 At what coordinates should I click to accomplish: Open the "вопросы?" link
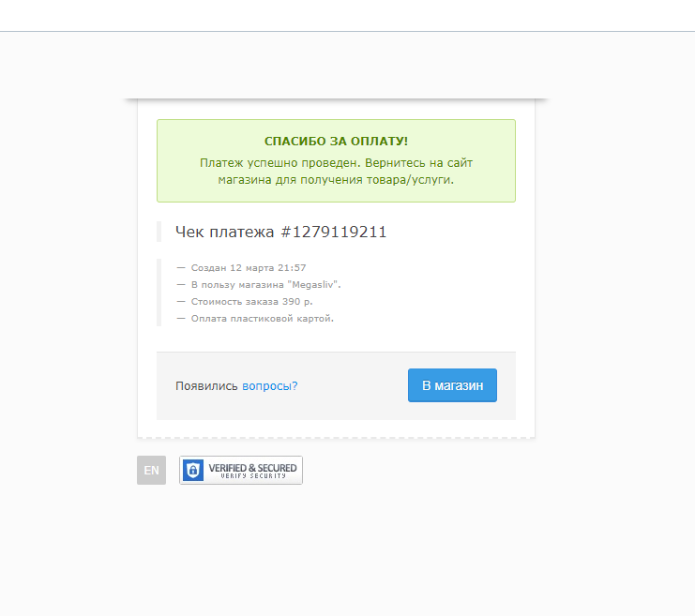point(269,386)
